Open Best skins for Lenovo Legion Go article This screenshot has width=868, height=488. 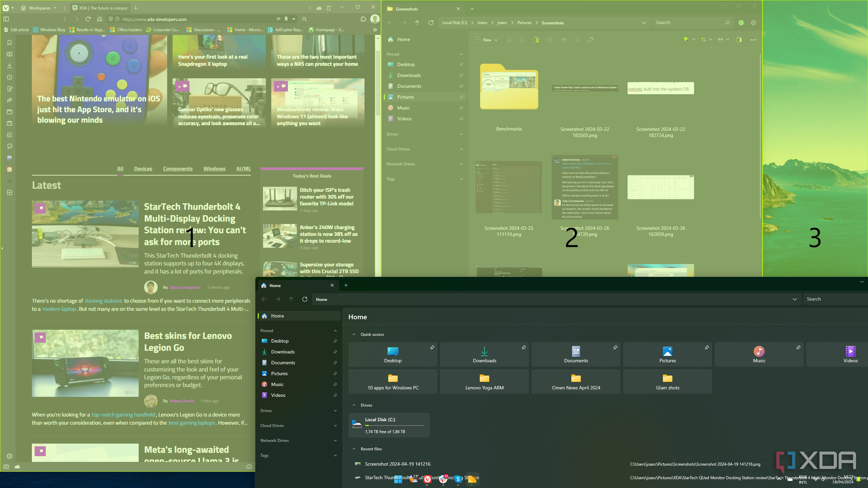pos(188,342)
